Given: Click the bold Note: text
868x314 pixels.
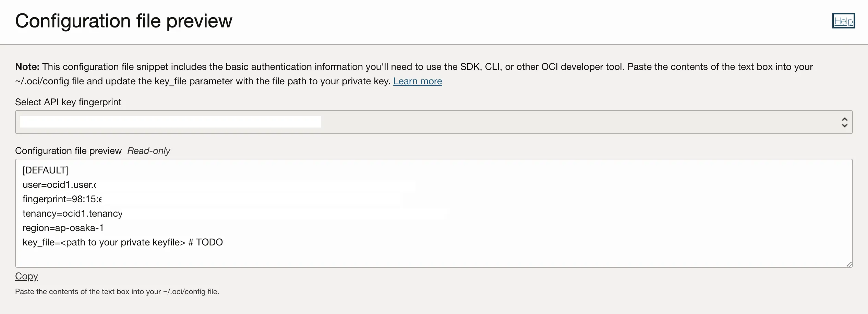Looking at the screenshot, I should [27, 67].
